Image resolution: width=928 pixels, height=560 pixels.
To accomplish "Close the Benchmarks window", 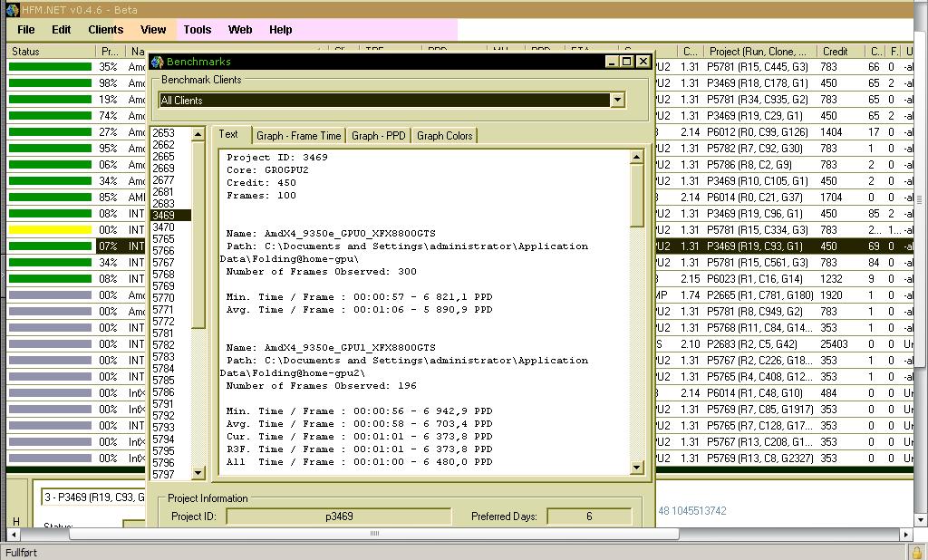I will point(643,61).
